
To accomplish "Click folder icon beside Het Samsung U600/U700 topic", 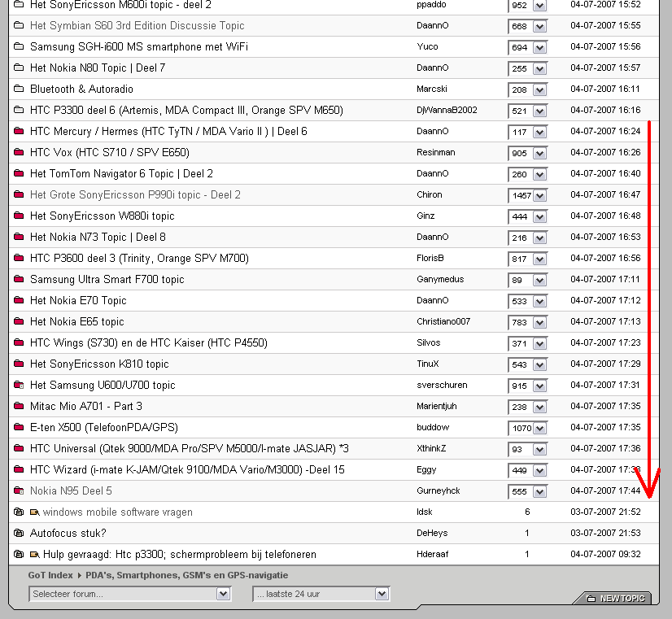I will click(19, 385).
